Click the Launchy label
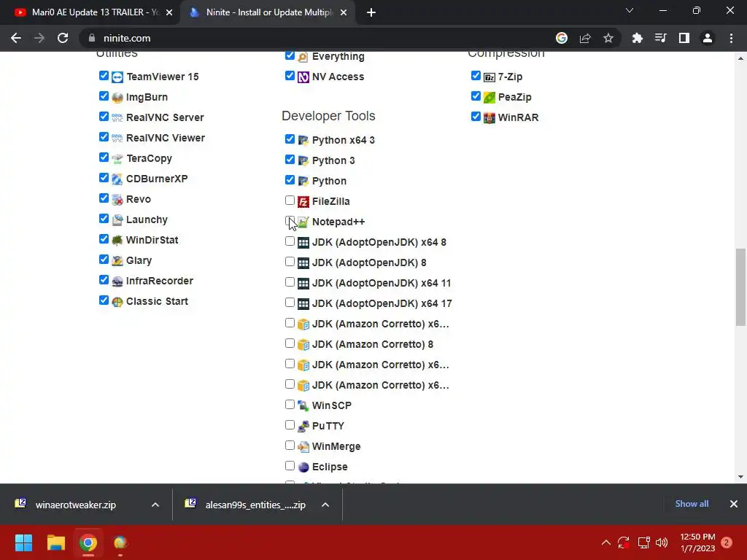 click(x=147, y=219)
